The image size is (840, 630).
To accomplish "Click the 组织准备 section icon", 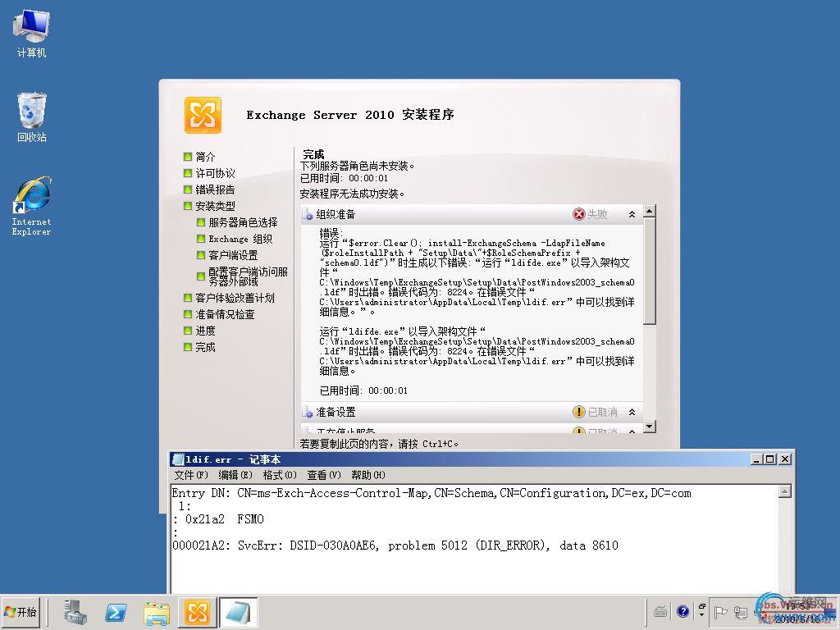I will coord(308,215).
